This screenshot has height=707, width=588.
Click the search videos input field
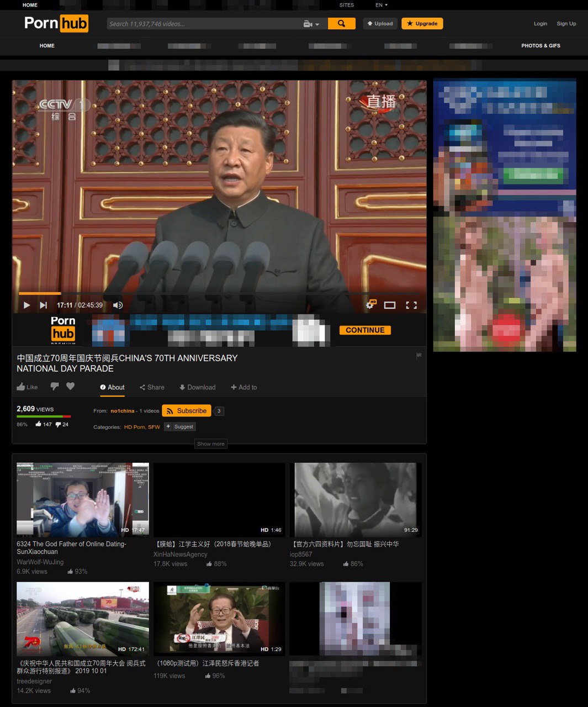[204, 24]
